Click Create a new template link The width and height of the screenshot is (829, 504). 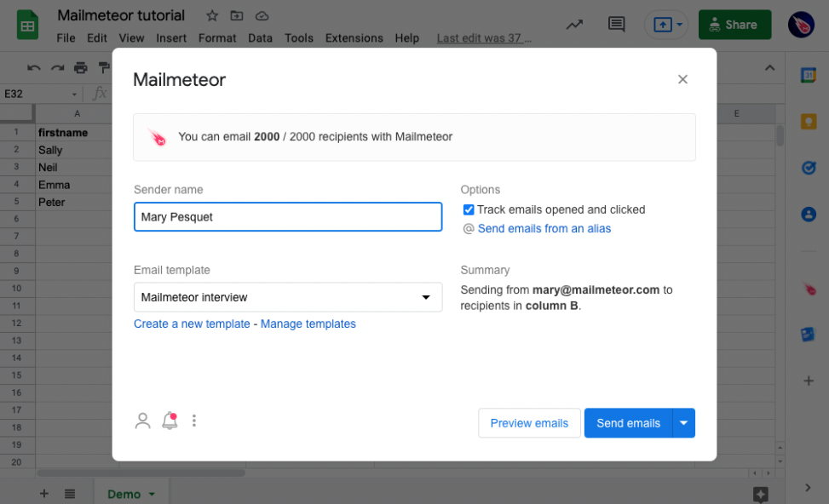click(192, 324)
